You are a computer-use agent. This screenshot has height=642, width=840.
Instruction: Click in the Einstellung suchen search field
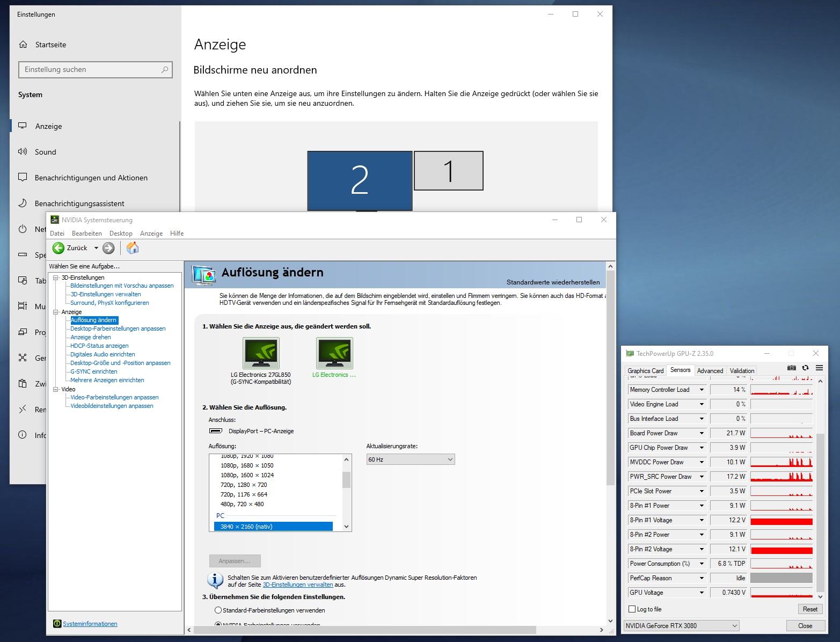(x=96, y=69)
